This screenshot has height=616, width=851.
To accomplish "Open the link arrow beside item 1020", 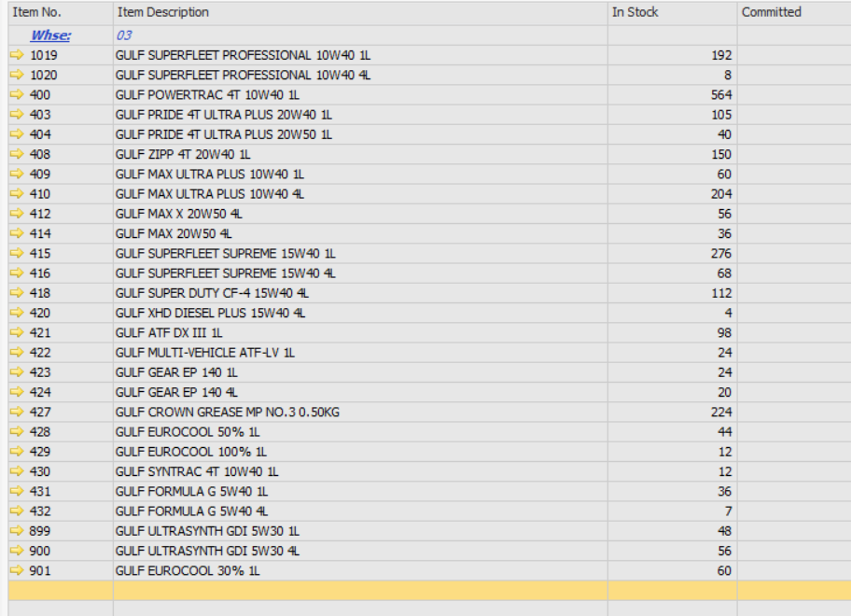I will pyautogui.click(x=17, y=75).
